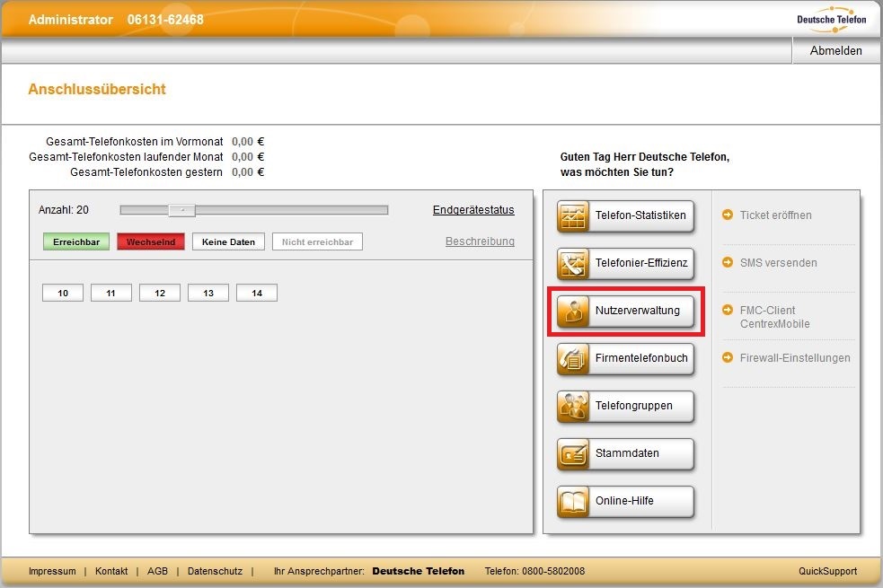This screenshot has height=588, width=883.
Task: Open the Firmentelefonbuch icon
Action: [x=573, y=359]
